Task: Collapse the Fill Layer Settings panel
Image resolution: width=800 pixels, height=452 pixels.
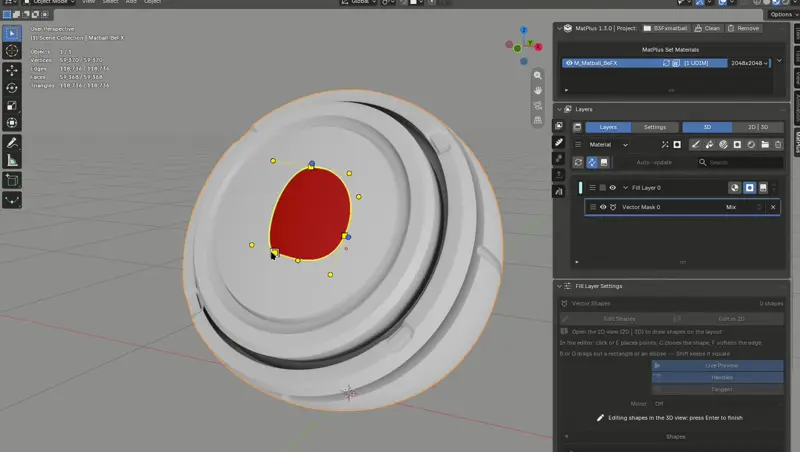Action: click(560, 286)
